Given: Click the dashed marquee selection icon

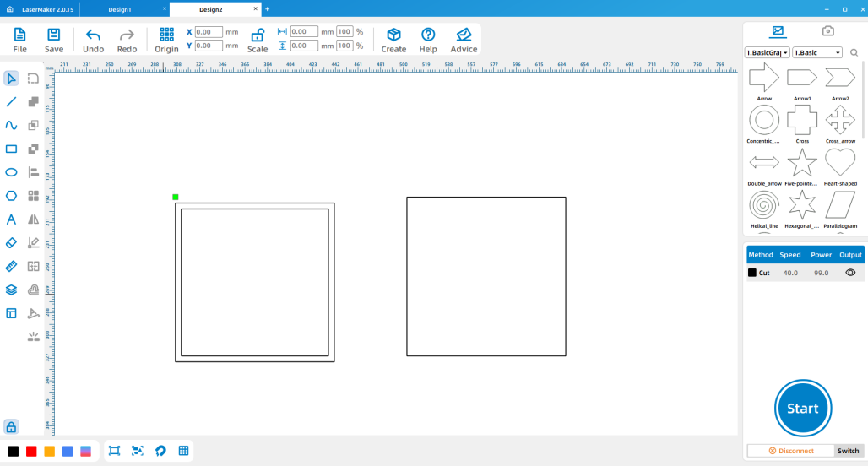Looking at the screenshot, I should pos(33,79).
